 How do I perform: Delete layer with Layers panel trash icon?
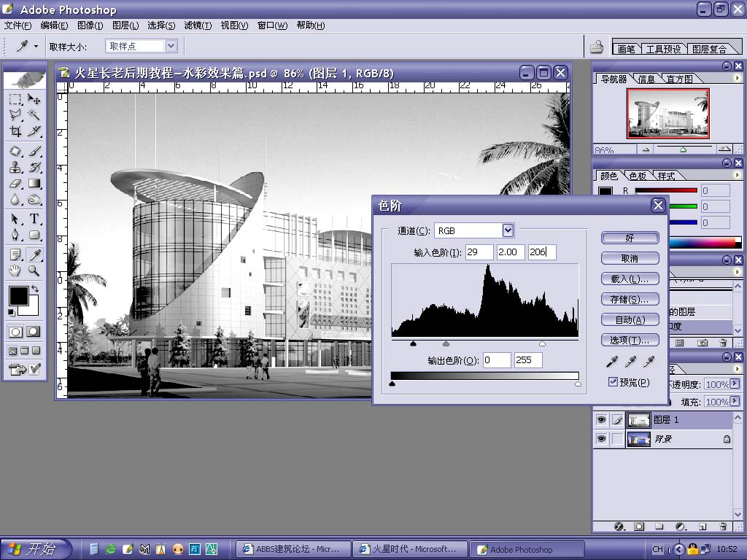[x=723, y=526]
